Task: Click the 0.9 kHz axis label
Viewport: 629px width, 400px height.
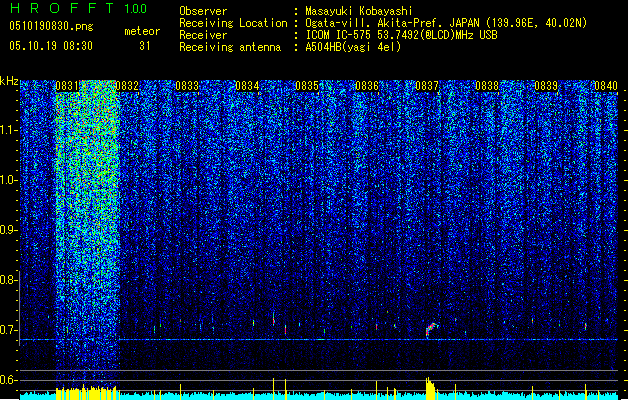Action: pos(9,230)
